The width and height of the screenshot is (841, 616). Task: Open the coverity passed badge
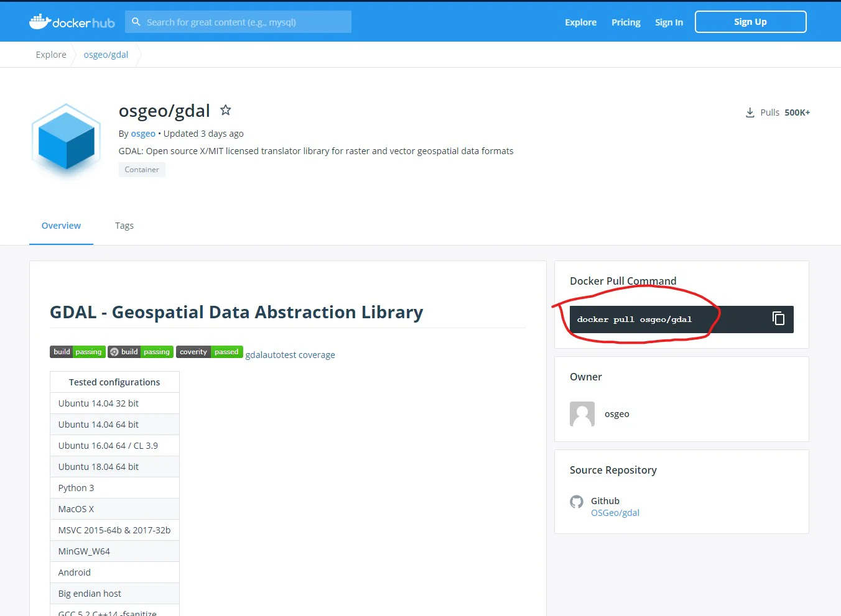[210, 352]
